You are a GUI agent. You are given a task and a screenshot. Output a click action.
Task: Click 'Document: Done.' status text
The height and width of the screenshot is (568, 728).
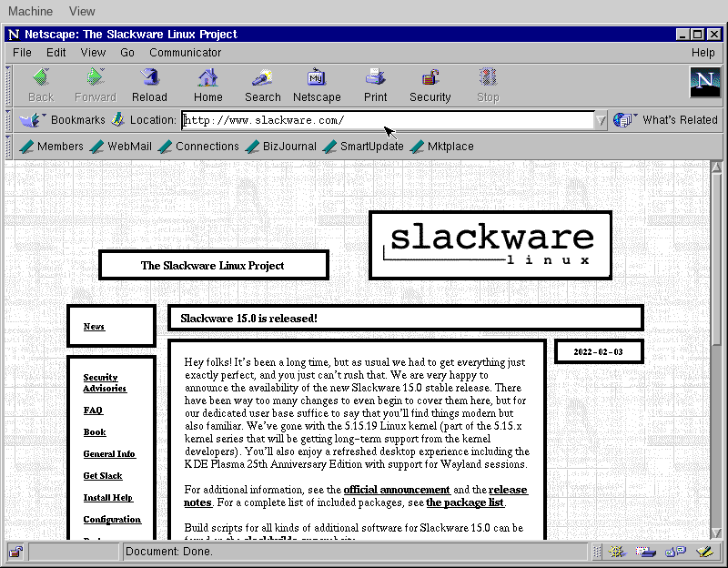tap(169, 552)
